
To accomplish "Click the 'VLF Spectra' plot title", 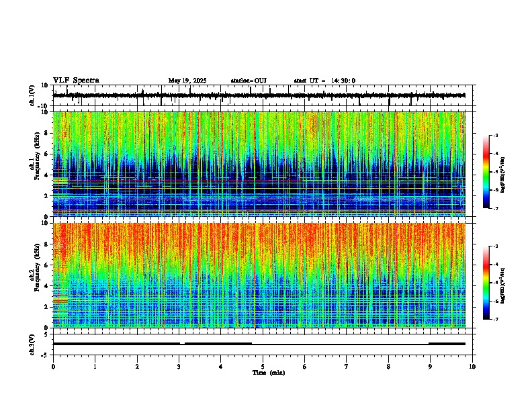I will pos(76,81).
